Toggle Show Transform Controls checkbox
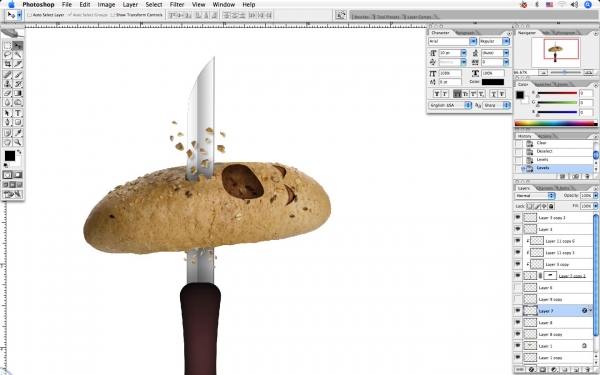Image resolution: width=600 pixels, height=375 pixels. pyautogui.click(x=112, y=15)
